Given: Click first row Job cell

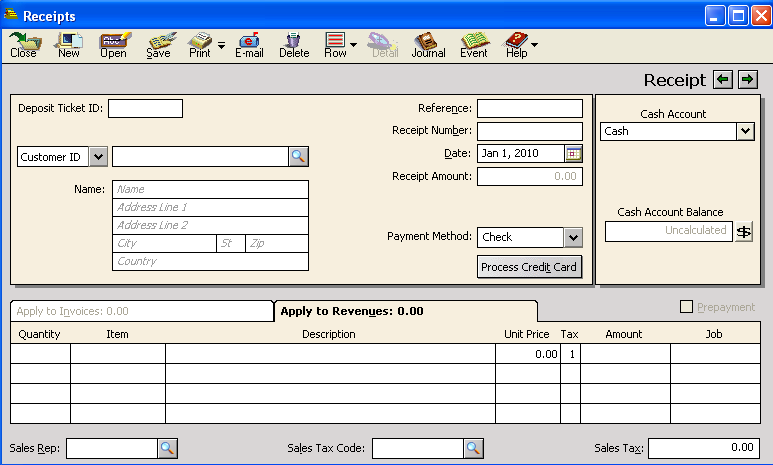Looking at the screenshot, I should [715, 354].
